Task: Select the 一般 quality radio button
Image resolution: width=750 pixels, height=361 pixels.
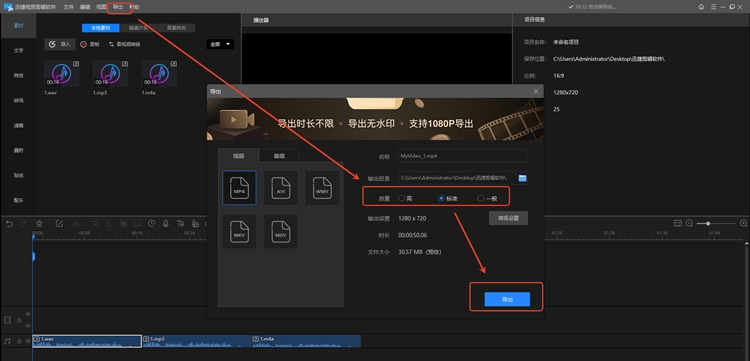Action: (480, 198)
